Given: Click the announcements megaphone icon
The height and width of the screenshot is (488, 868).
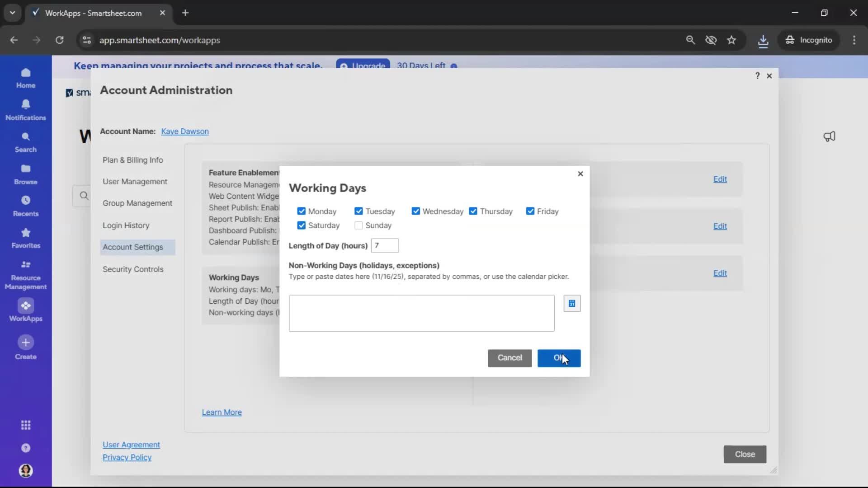Looking at the screenshot, I should (829, 136).
